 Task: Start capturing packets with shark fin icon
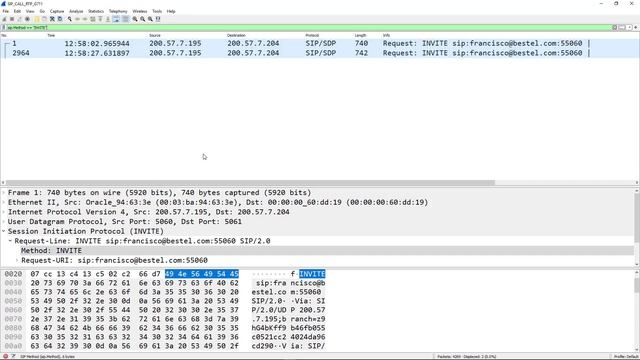coord(4,19)
